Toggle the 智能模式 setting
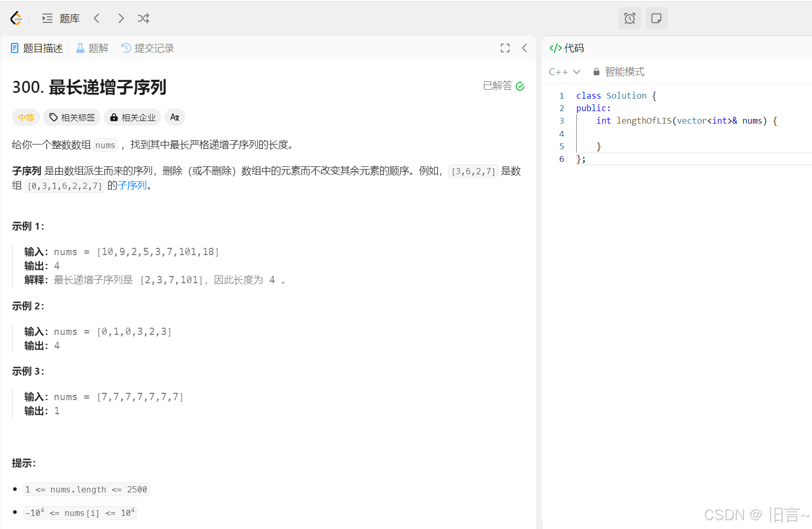812x529 pixels. click(x=619, y=72)
